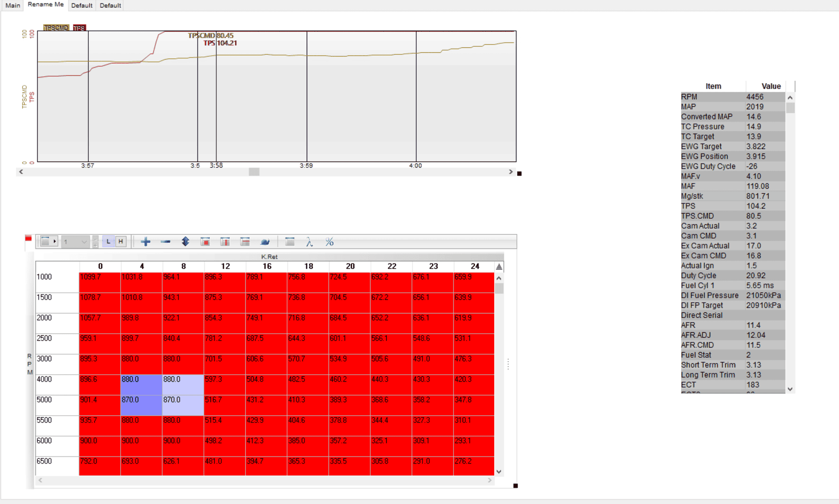
Task: Open the table number combo box showing 1
Action: tap(75, 241)
